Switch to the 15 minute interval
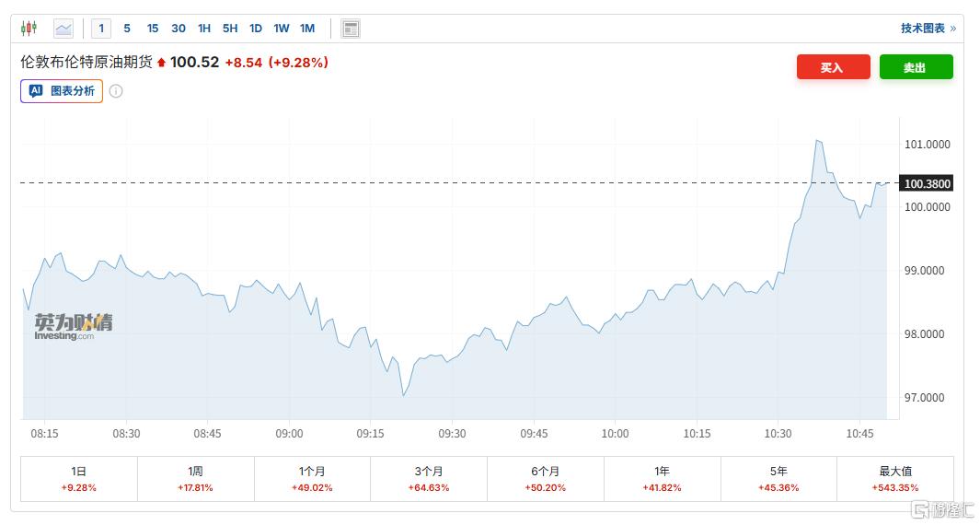 point(153,29)
